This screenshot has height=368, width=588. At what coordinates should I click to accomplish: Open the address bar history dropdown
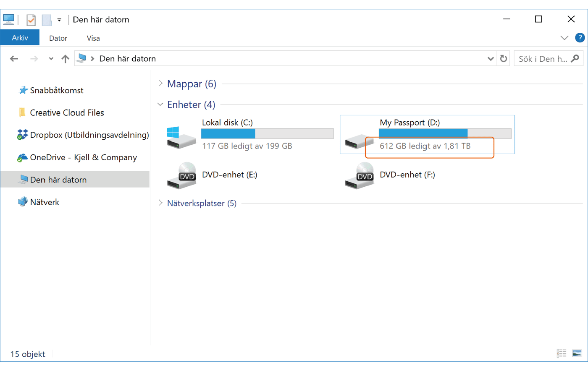(x=490, y=59)
